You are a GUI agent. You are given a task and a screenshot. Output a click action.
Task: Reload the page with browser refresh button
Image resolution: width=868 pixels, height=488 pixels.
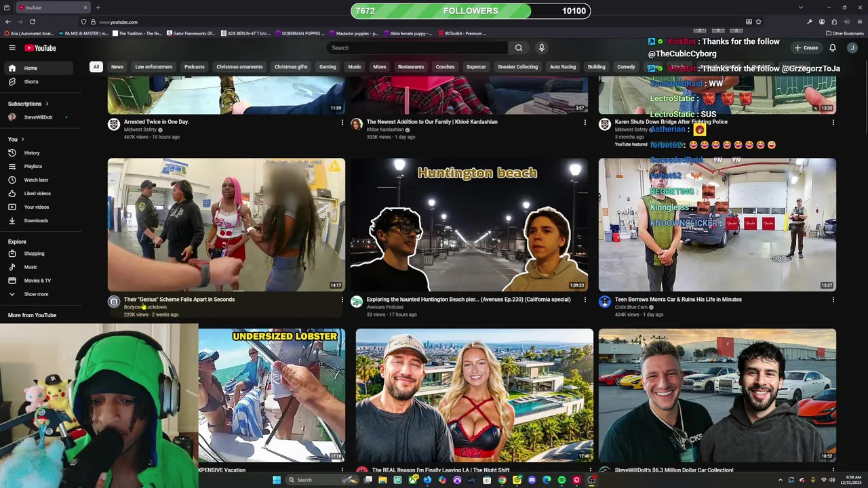point(32,22)
